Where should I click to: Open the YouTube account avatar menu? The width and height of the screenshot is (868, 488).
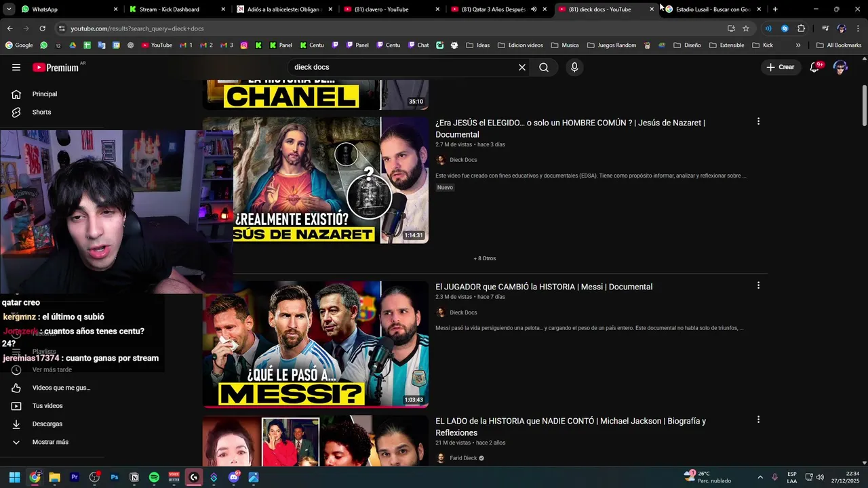840,67
